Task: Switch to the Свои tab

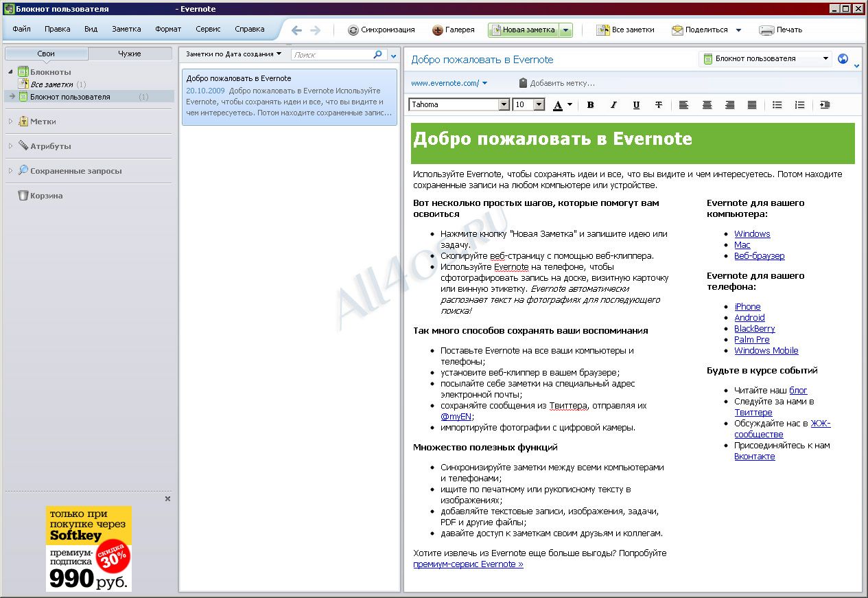Action: tap(47, 54)
